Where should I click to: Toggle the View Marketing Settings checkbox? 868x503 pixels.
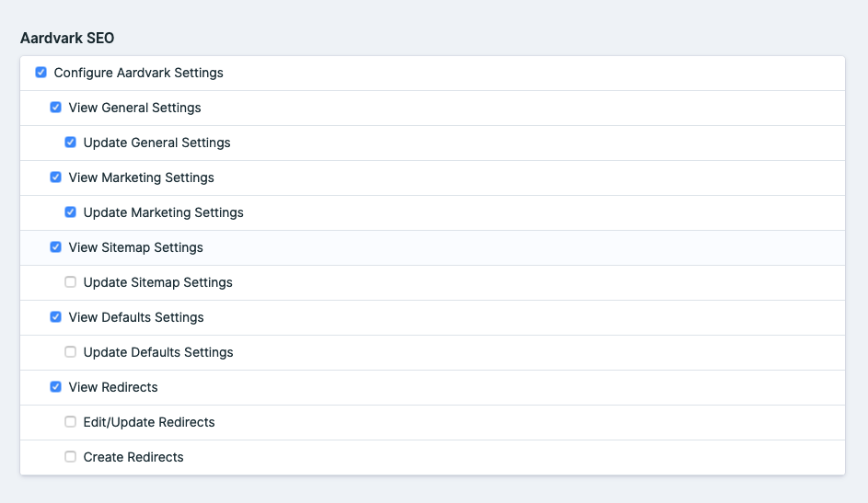point(55,177)
